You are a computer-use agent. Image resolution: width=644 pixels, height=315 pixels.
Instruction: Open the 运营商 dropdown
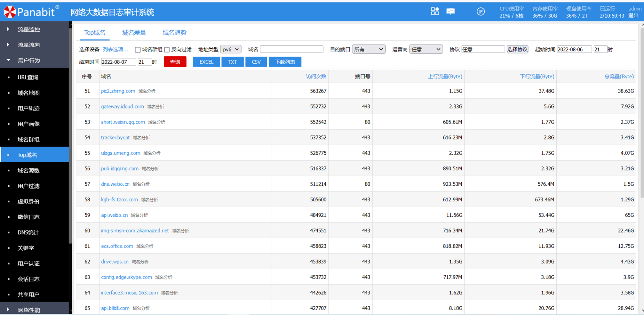[426, 49]
